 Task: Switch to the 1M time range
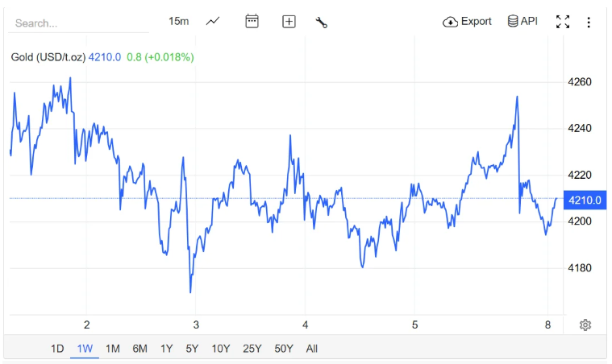coord(113,349)
